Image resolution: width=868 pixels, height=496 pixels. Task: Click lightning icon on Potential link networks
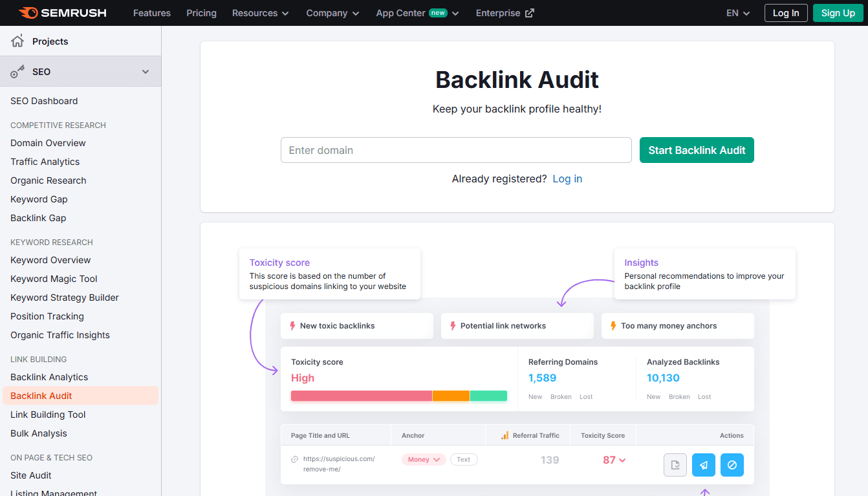point(453,326)
